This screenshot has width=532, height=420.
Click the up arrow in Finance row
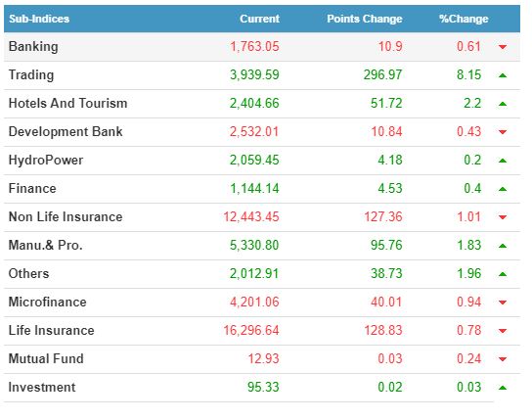[503, 189]
